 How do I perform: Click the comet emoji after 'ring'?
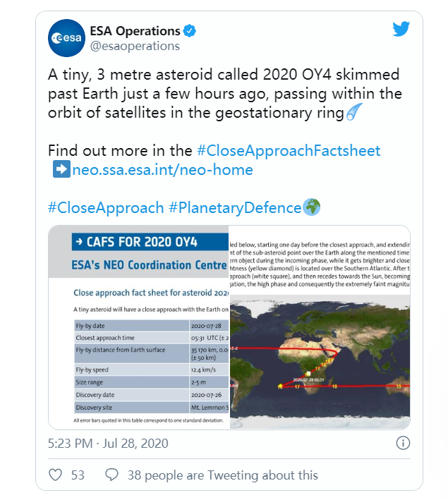pyautogui.click(x=356, y=111)
